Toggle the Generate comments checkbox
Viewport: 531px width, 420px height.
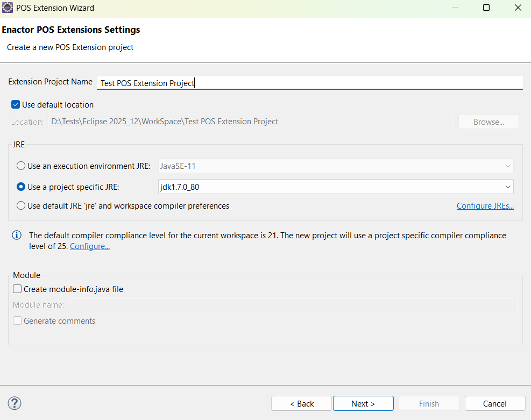click(17, 321)
